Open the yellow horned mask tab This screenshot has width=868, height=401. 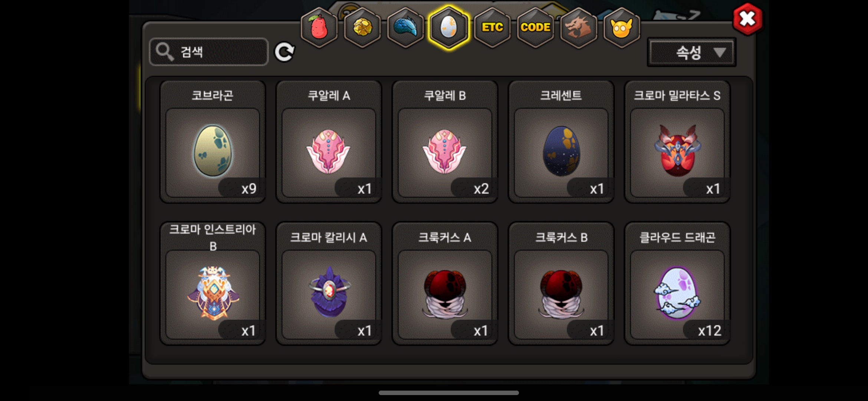pos(622,27)
